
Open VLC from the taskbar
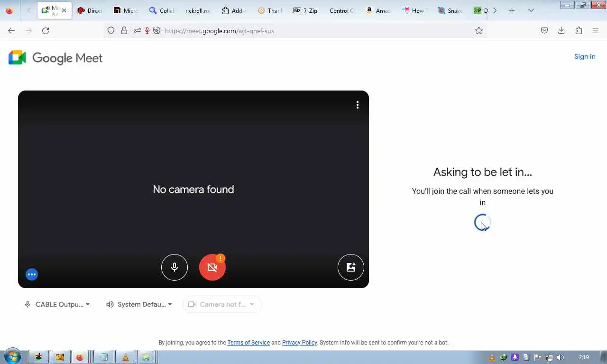click(x=126, y=357)
